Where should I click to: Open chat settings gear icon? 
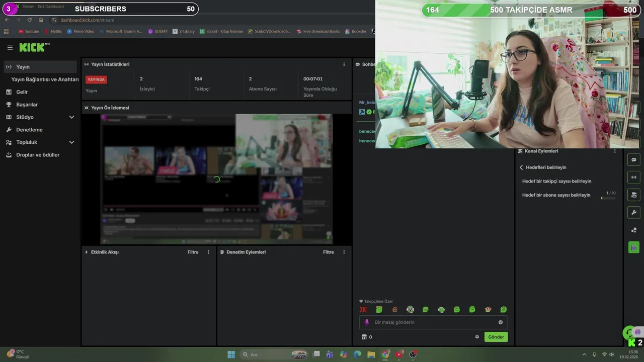[x=477, y=337]
